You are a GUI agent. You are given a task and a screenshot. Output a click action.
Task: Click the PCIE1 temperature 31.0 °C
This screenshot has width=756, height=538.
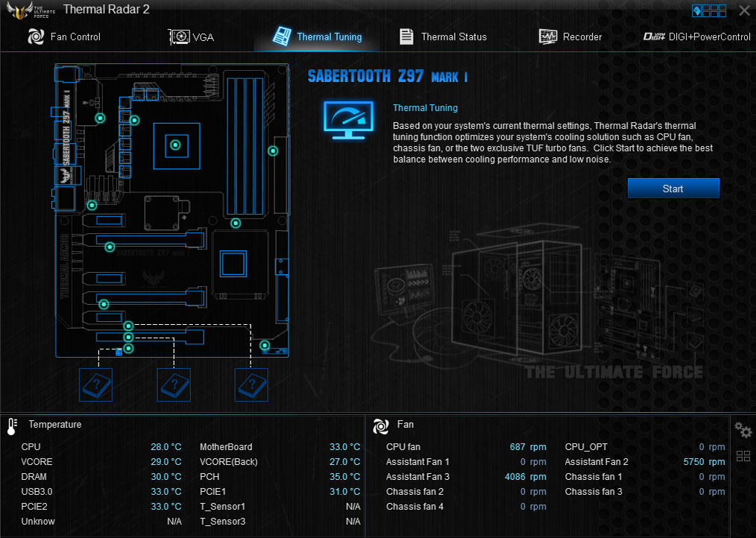pos(344,492)
